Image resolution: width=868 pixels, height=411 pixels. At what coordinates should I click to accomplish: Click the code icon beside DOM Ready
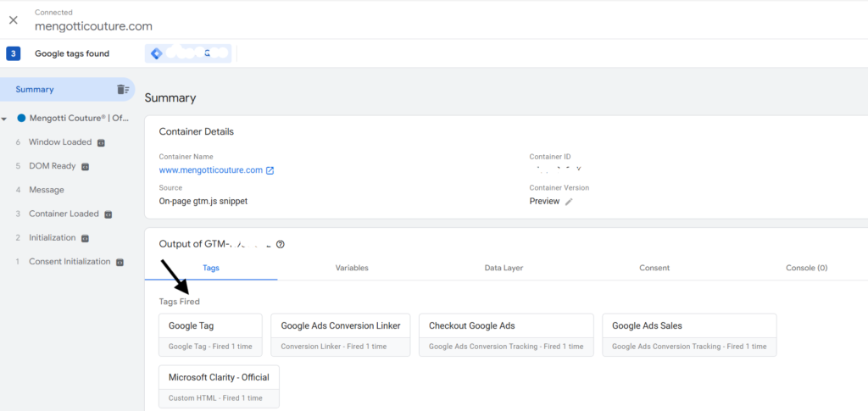click(x=86, y=166)
